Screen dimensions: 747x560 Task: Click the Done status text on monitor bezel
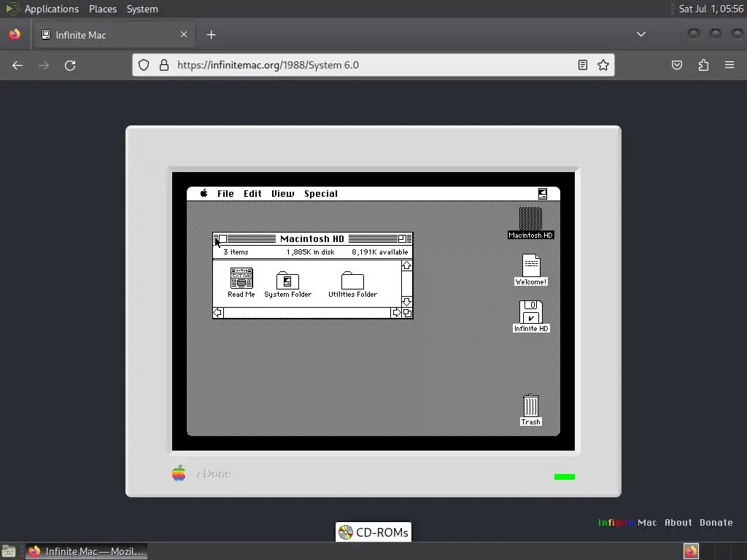pyautogui.click(x=214, y=473)
